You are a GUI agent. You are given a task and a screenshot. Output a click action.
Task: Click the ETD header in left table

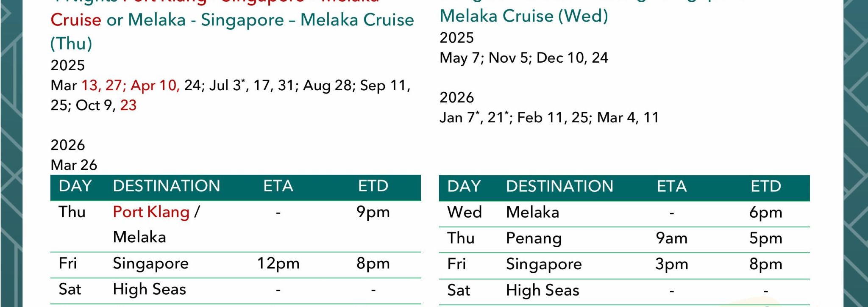(x=373, y=186)
